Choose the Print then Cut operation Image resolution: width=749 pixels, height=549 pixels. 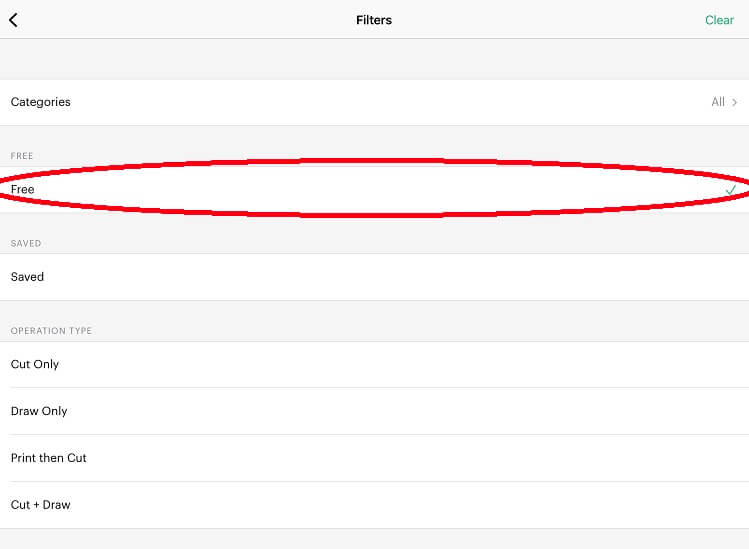374,458
